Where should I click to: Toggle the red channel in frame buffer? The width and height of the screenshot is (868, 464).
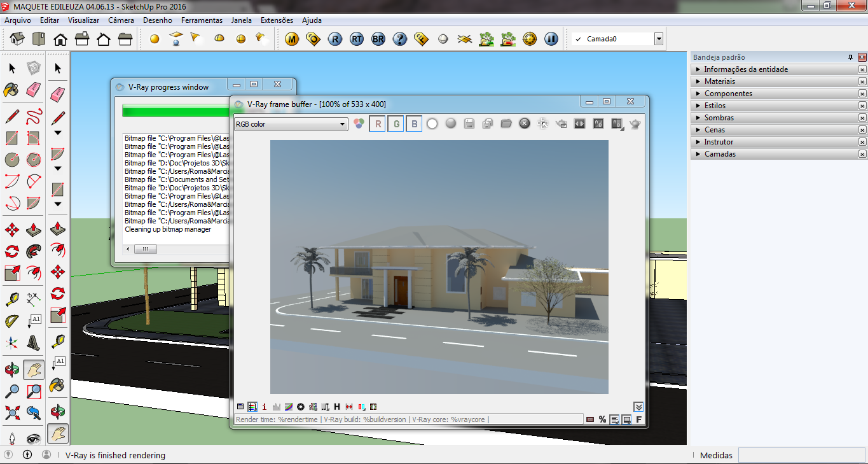click(377, 124)
